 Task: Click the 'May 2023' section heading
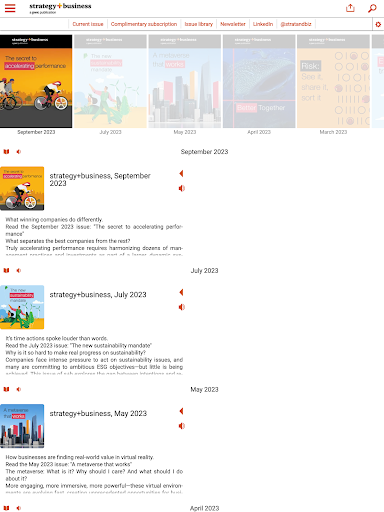tap(204, 389)
